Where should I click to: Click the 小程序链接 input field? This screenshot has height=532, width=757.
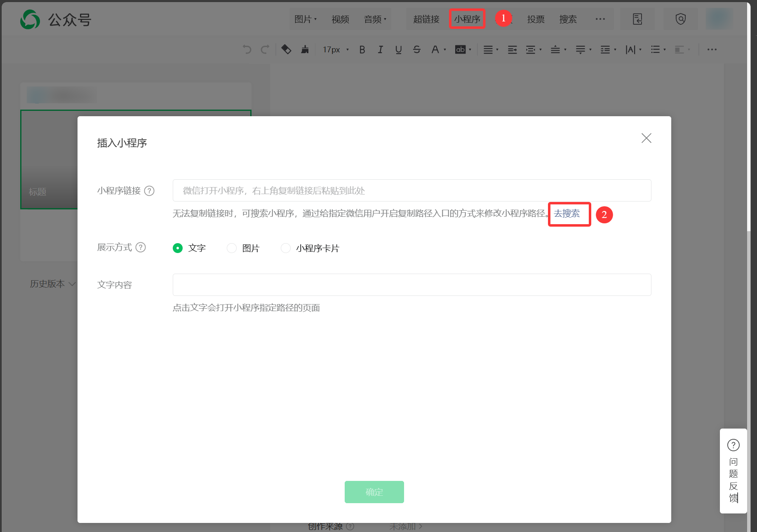point(411,190)
